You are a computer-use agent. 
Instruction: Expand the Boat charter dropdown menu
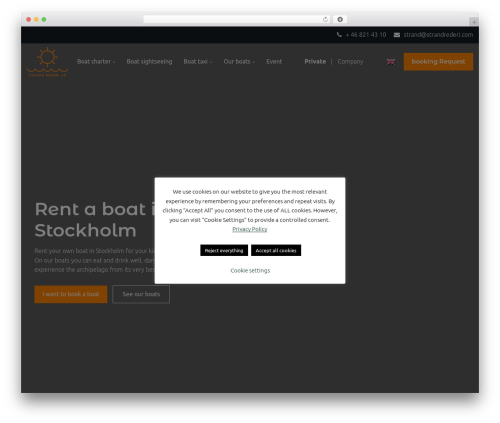coord(96,62)
